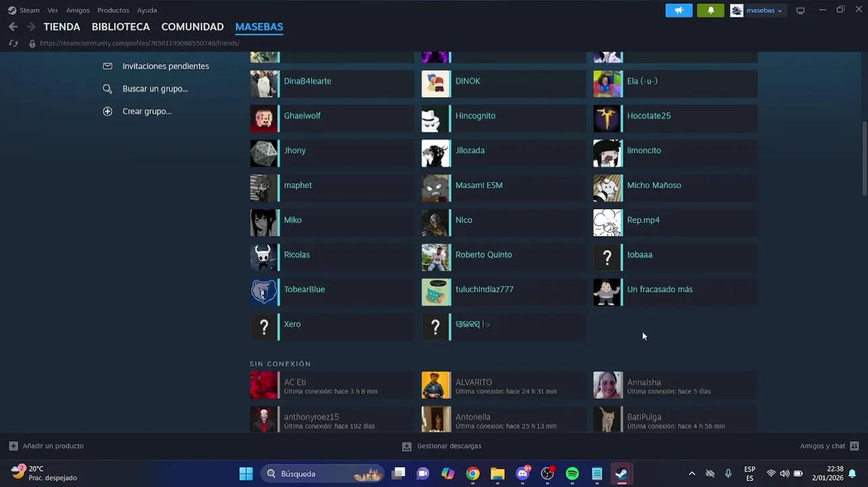Open Spotify from taskbar

click(572, 473)
